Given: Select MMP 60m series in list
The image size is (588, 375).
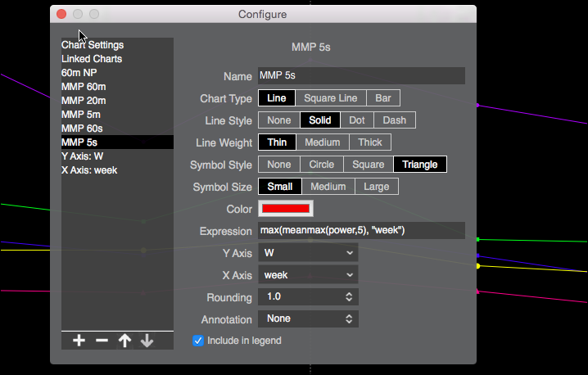Looking at the screenshot, I should 117,87.
